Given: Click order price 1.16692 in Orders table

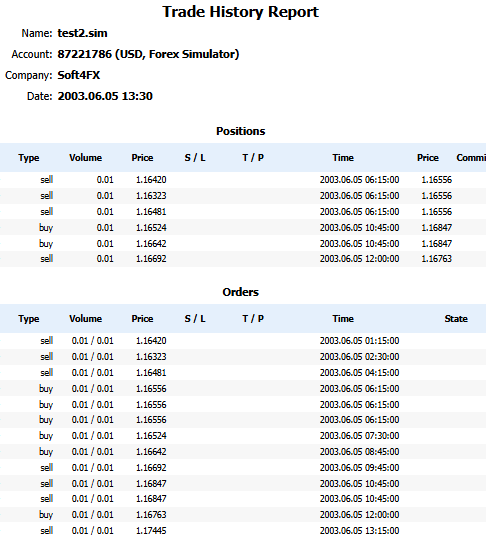Looking at the screenshot, I should [x=151, y=468].
